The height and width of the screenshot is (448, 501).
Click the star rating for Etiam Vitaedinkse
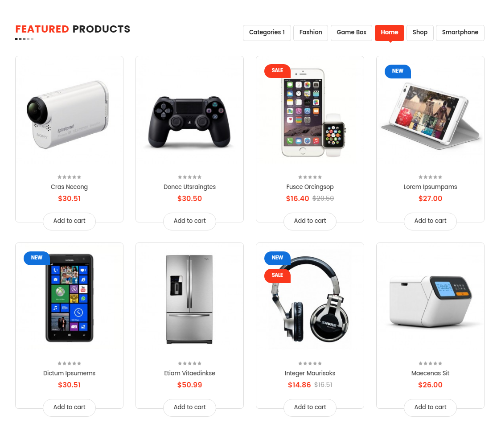[x=190, y=363]
